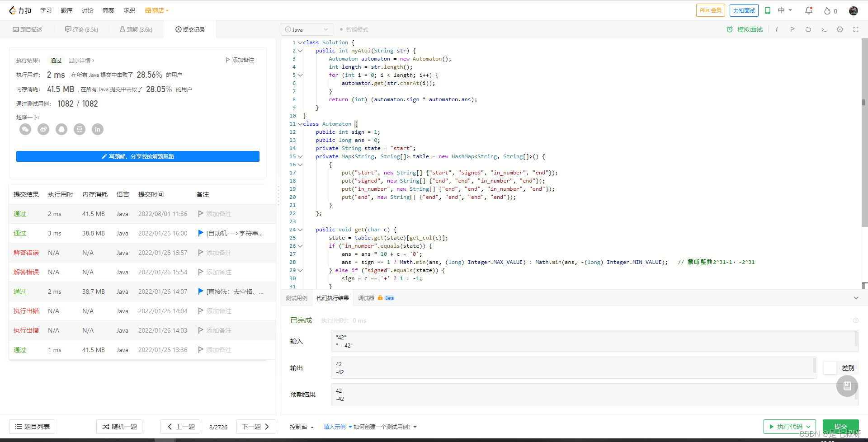
Task: Click the Plus 会员 button
Action: click(711, 10)
